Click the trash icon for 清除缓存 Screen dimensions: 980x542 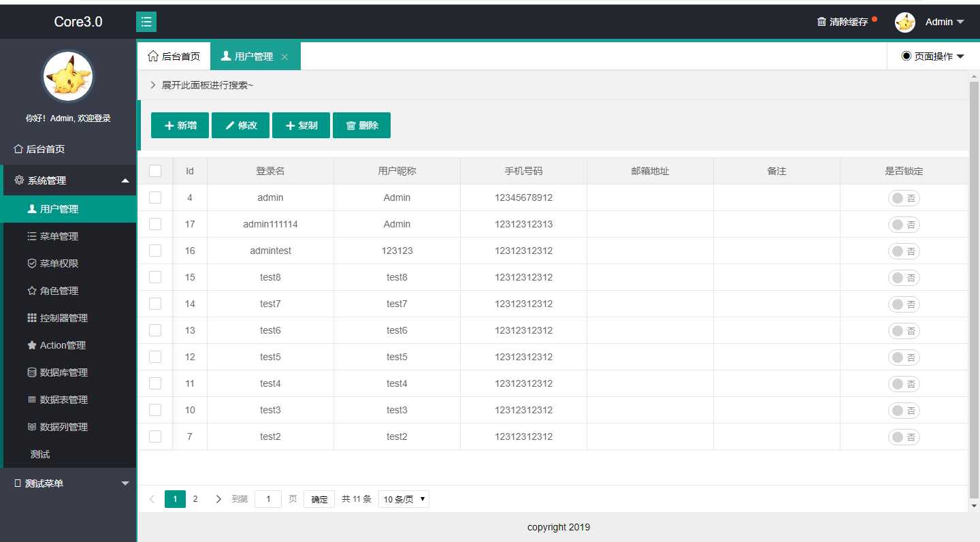[821, 22]
